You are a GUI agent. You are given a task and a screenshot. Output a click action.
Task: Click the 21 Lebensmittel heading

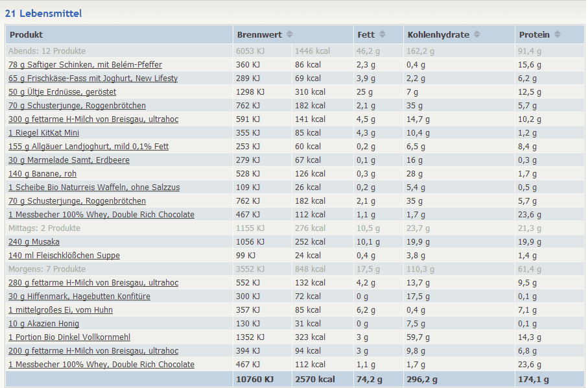[43, 14]
